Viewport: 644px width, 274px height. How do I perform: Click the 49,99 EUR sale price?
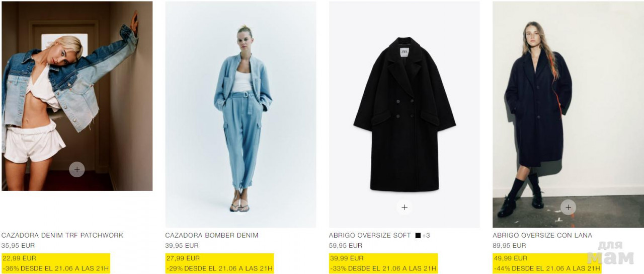[511, 258]
